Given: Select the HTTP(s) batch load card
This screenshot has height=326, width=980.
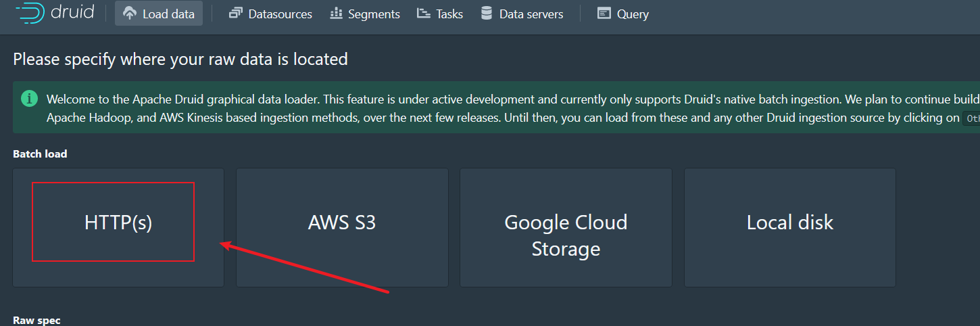Looking at the screenshot, I should coord(118,228).
